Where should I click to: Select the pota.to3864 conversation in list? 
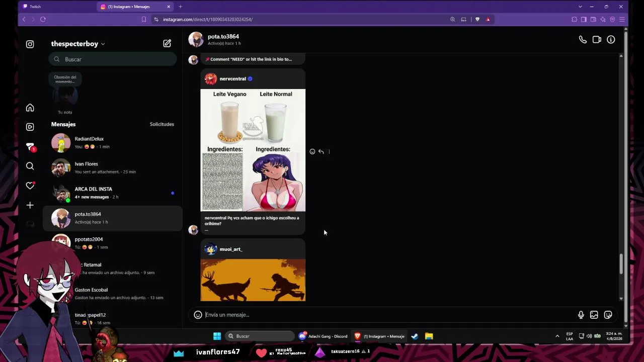pyautogui.click(x=113, y=218)
